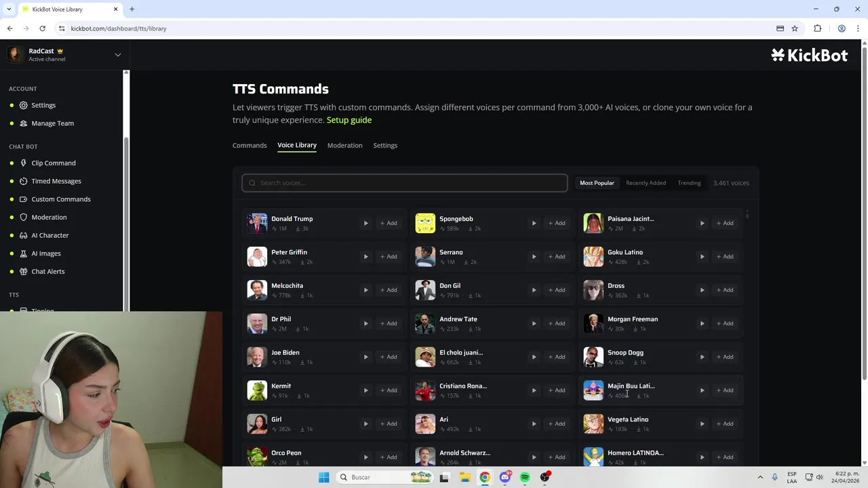This screenshot has width=868, height=488.
Task: Open Custom Commands in sidebar
Action: pyautogui.click(x=61, y=199)
